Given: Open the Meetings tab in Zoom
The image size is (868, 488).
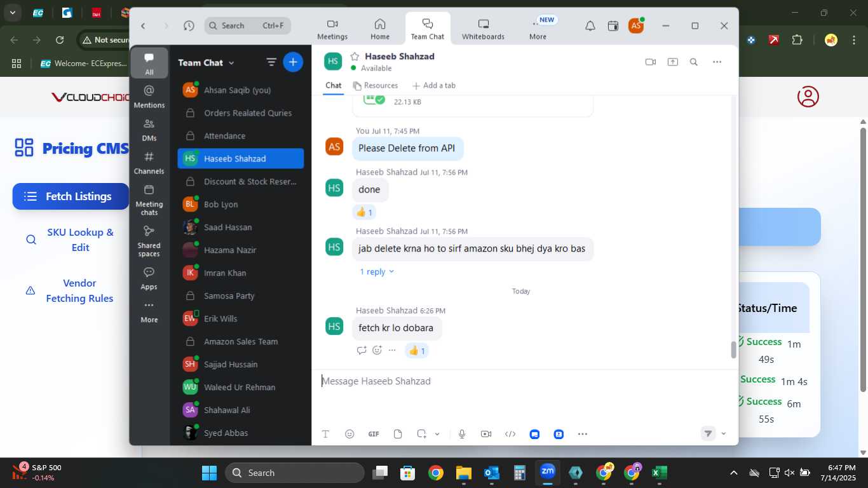Looking at the screenshot, I should coord(332,29).
